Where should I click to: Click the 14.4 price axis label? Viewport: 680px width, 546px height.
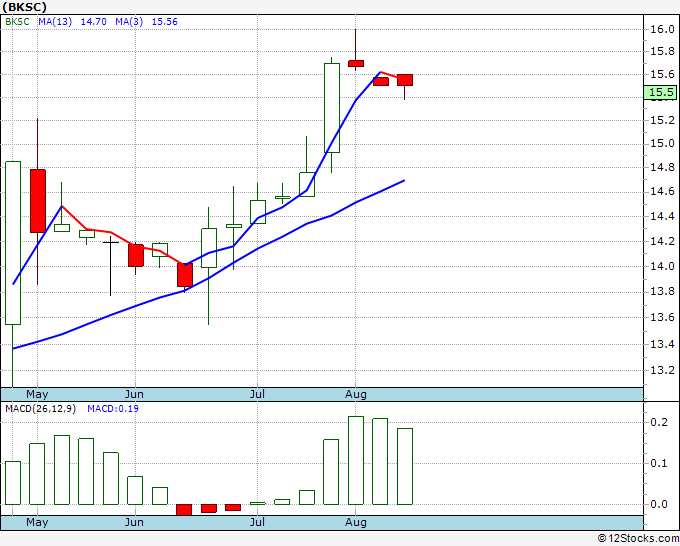click(662, 216)
